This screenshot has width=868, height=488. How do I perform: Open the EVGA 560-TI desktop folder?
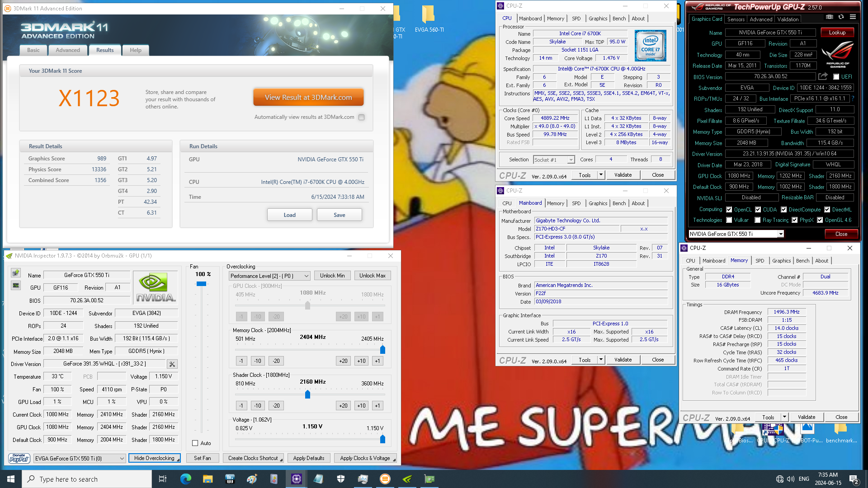(429, 19)
